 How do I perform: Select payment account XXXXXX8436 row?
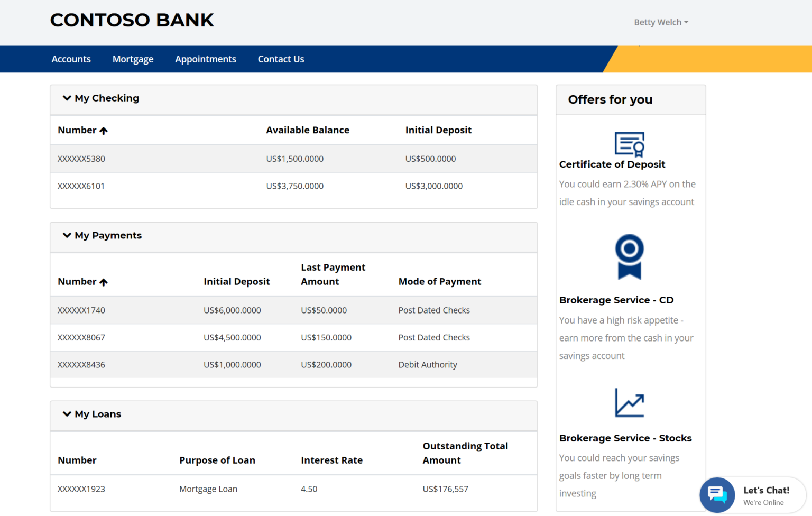[x=211, y=364]
